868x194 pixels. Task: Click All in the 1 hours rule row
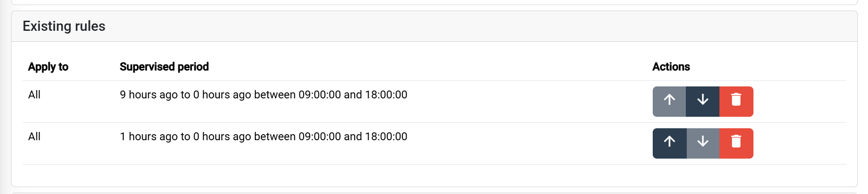[34, 137]
